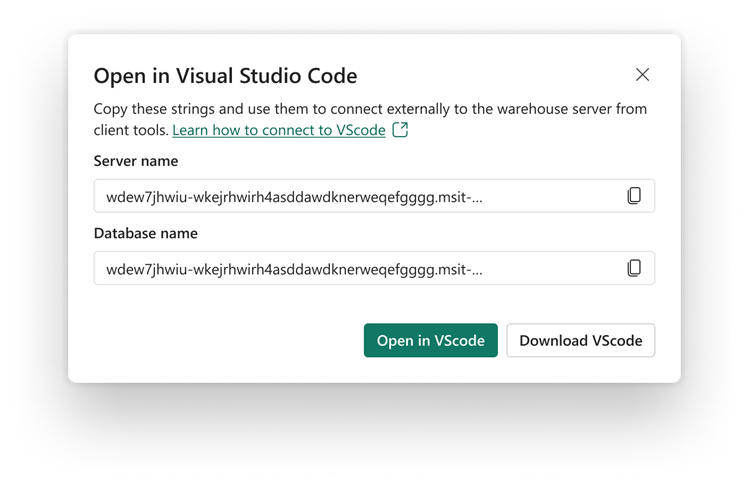Image resolution: width=749 pixels, height=485 pixels.
Task: Focus the Server name text field
Action: click(x=374, y=196)
